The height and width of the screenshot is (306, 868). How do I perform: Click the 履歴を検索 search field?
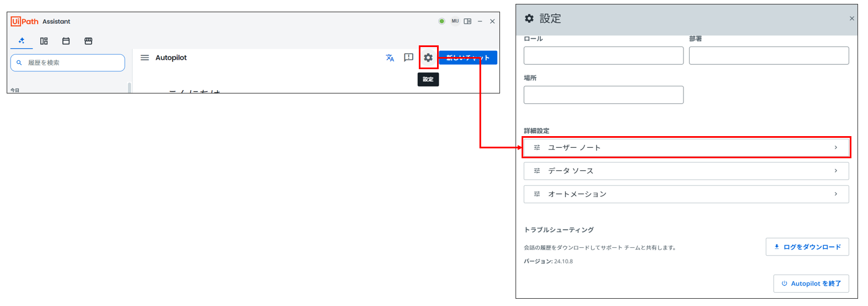(x=67, y=63)
